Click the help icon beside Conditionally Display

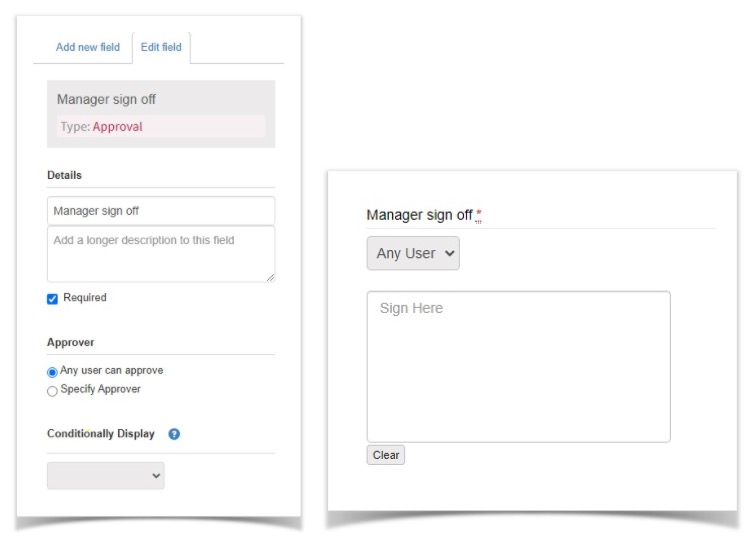(174, 434)
